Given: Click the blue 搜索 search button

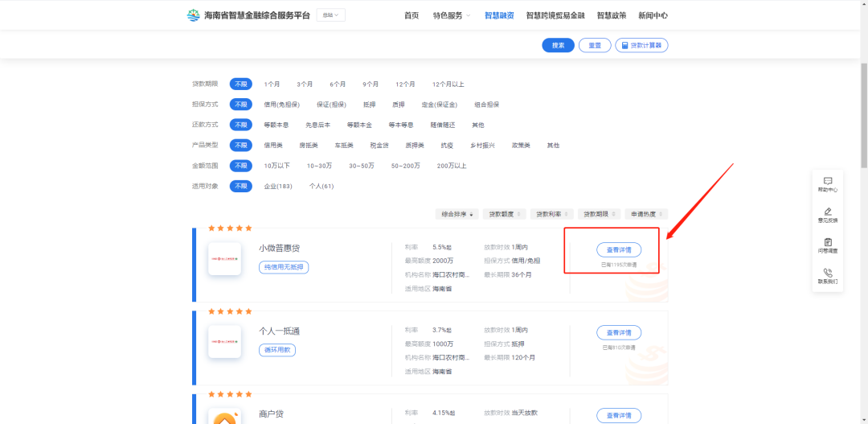Looking at the screenshot, I should [x=558, y=46].
